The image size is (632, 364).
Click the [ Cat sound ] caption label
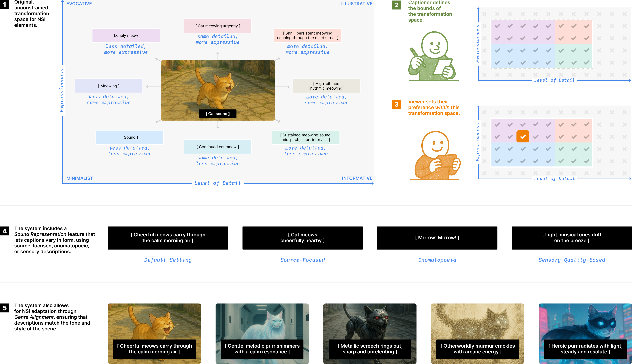(x=218, y=114)
